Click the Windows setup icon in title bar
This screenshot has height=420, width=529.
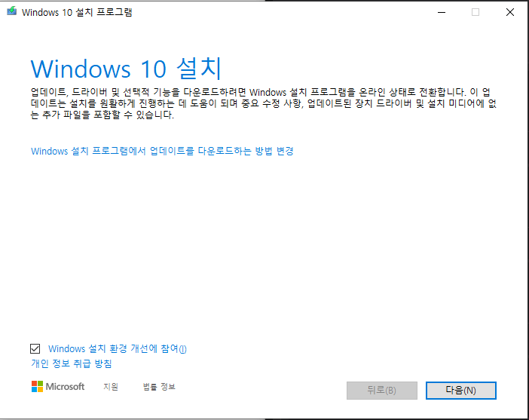[x=12, y=11]
